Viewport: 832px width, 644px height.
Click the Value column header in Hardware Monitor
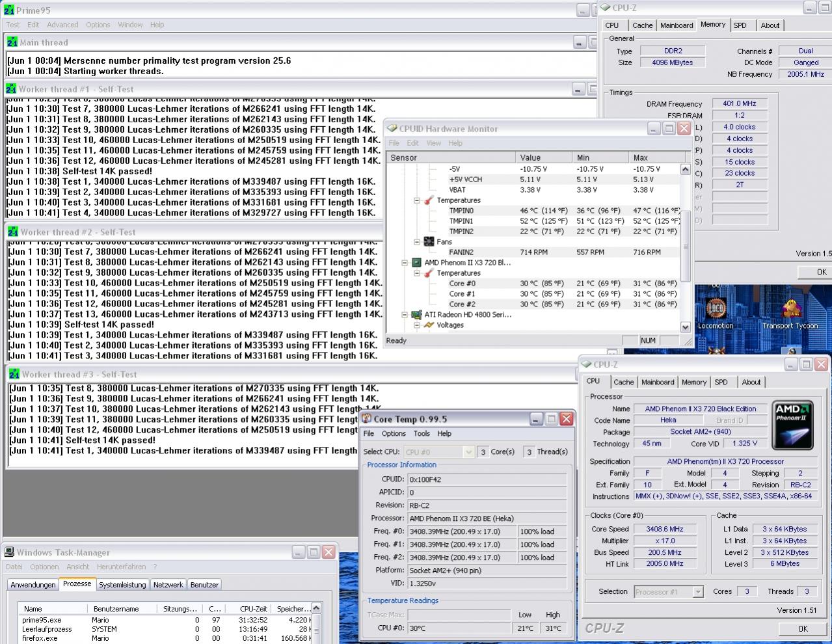coord(544,157)
